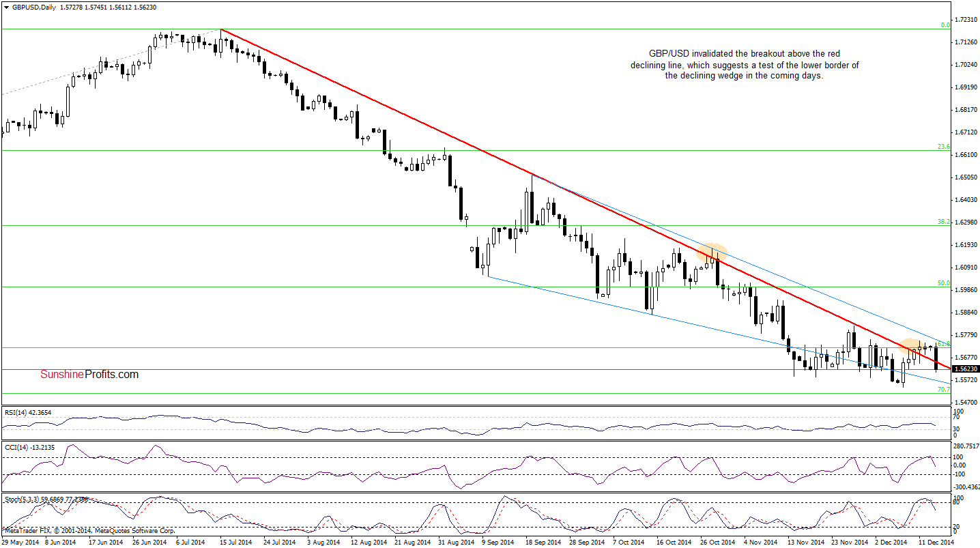Screen dimensions: 980x548
Task: Select the 61.8 Fibonacci level label
Action: pos(944,343)
